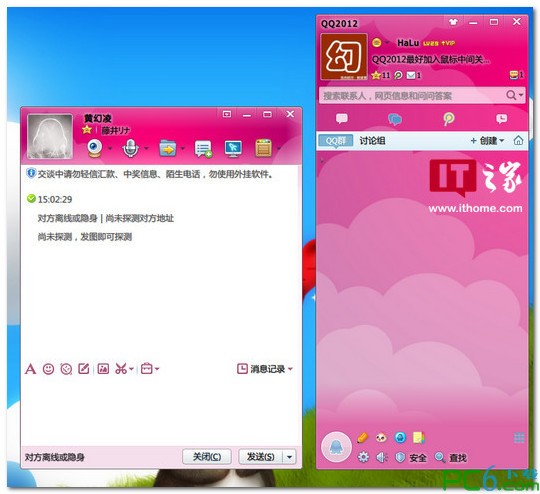Open the skin changer shirt icon in QQ2012
The width and height of the screenshot is (540, 494).
click(x=453, y=22)
